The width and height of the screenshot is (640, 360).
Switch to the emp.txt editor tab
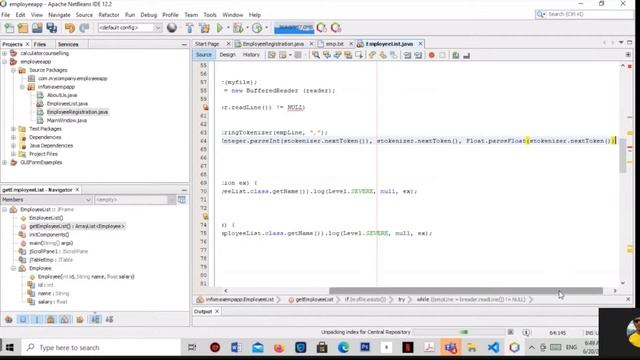tap(335, 44)
